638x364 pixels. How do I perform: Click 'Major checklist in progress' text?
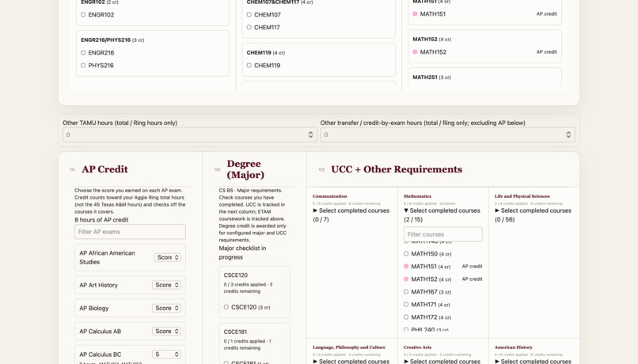point(242,252)
